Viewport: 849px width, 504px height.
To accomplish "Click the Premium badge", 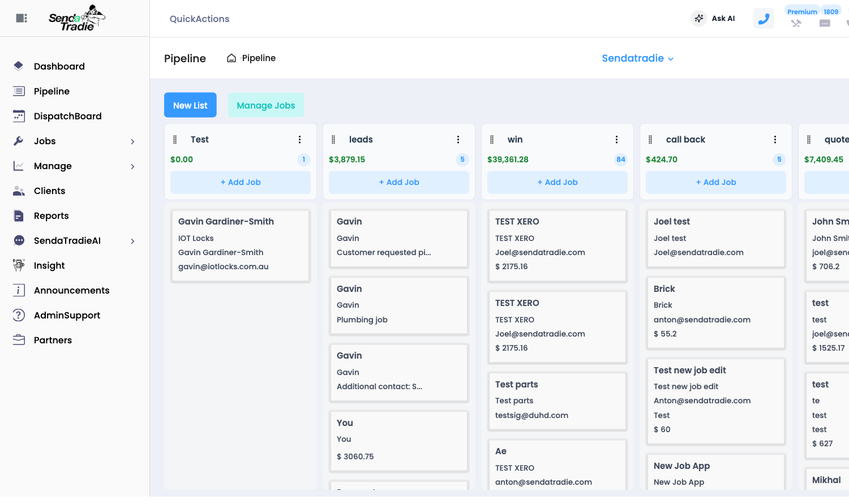I will point(802,11).
